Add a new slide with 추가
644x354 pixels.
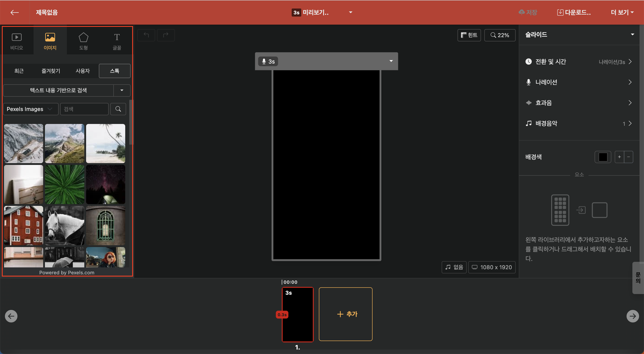345,314
